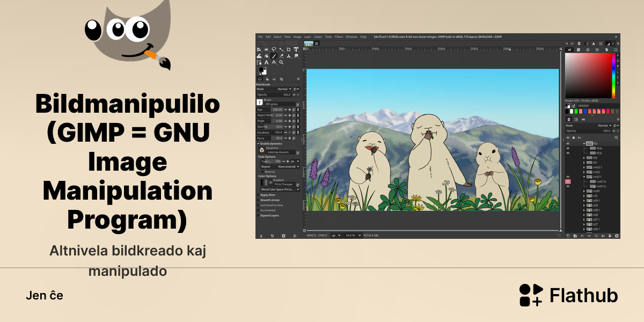The height and width of the screenshot is (322, 644).
Task: Close the open image tab with X
Action: pyautogui.click(x=317, y=43)
